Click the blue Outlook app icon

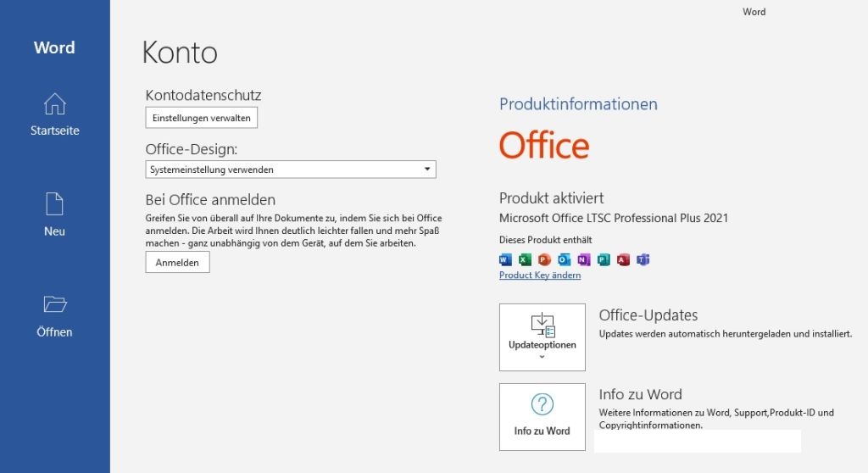[564, 259]
